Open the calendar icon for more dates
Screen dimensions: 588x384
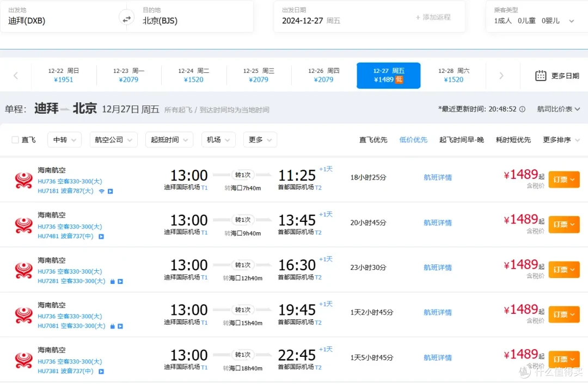click(x=541, y=76)
